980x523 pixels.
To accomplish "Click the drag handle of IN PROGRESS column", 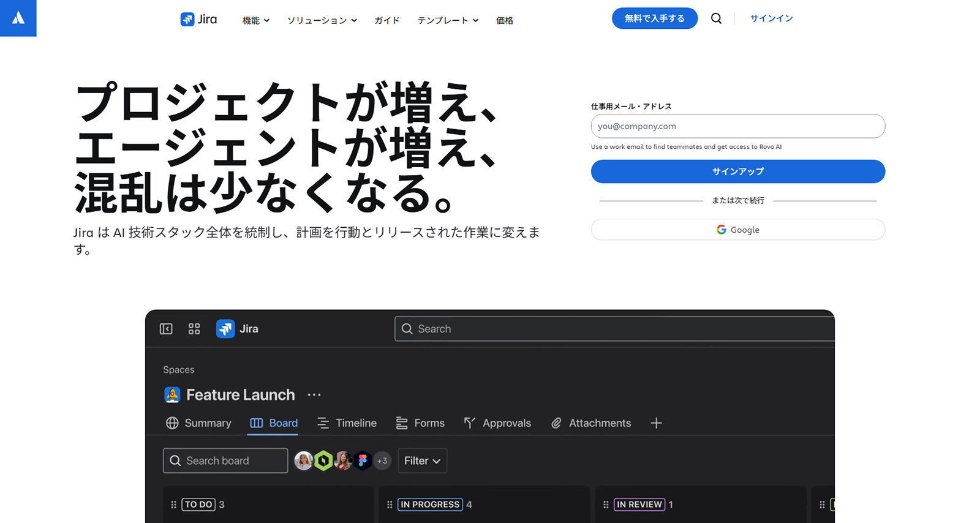I will [x=390, y=505].
